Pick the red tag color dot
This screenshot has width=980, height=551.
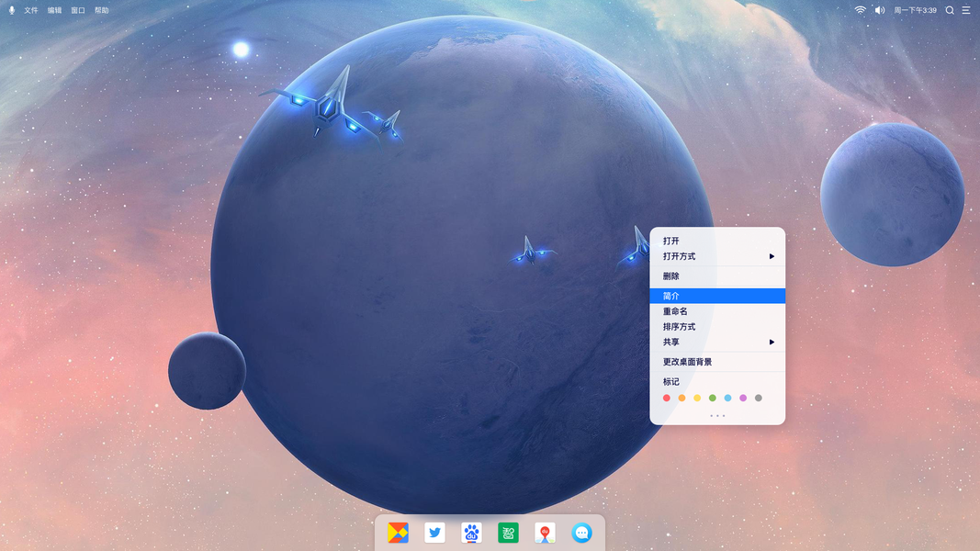pos(666,398)
